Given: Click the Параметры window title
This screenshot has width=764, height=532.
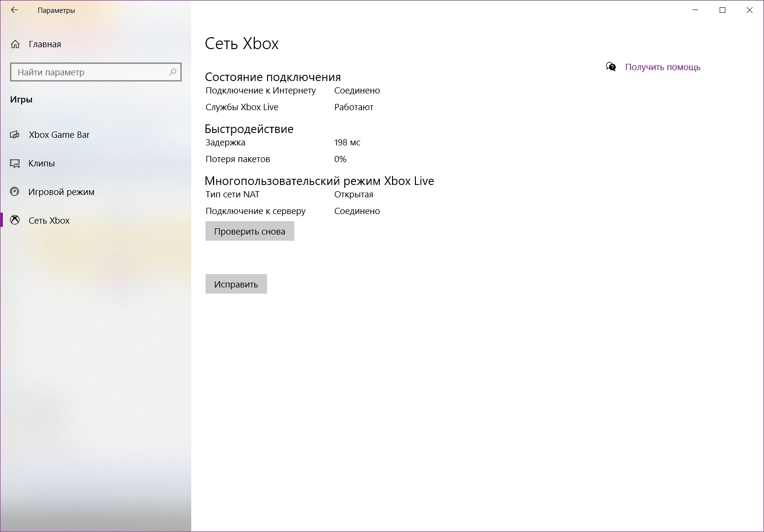Looking at the screenshot, I should 56,10.
